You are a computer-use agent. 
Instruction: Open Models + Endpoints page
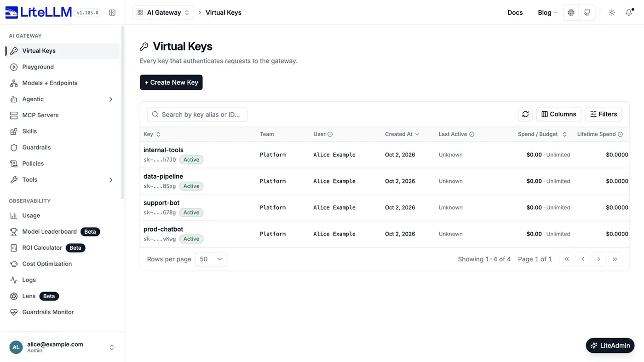62,83
